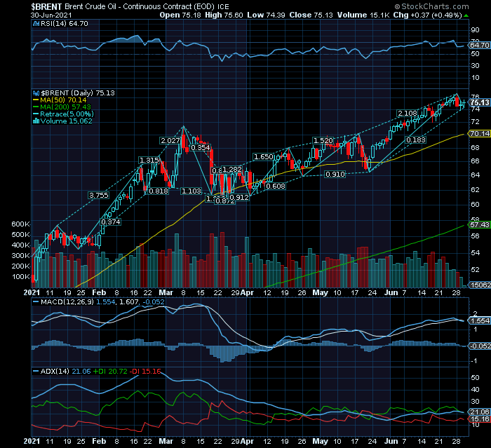Click the 0.183 retracement label
Screen dimensions: 491x448
(x=415, y=140)
